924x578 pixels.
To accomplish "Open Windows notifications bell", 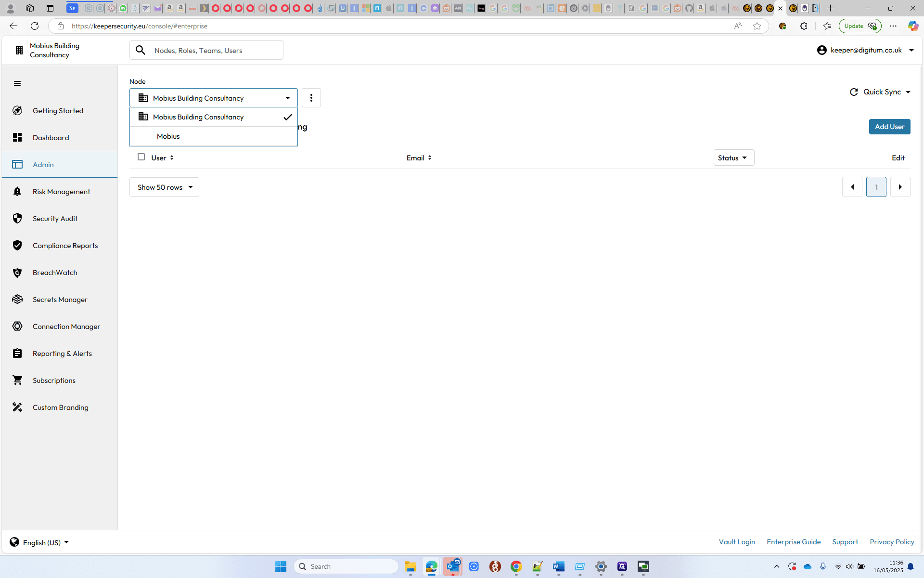I will 911,566.
